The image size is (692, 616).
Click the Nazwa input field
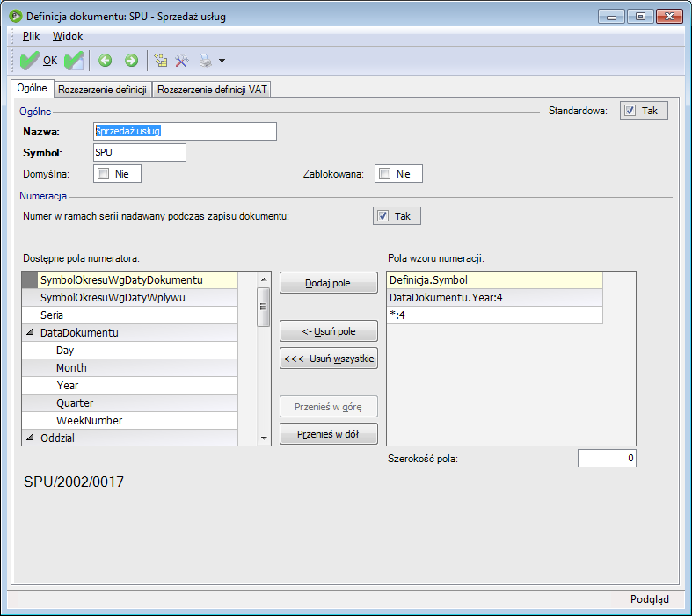pos(185,132)
